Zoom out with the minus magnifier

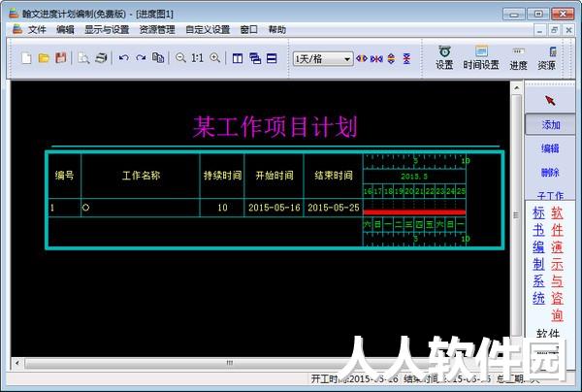pos(180,58)
